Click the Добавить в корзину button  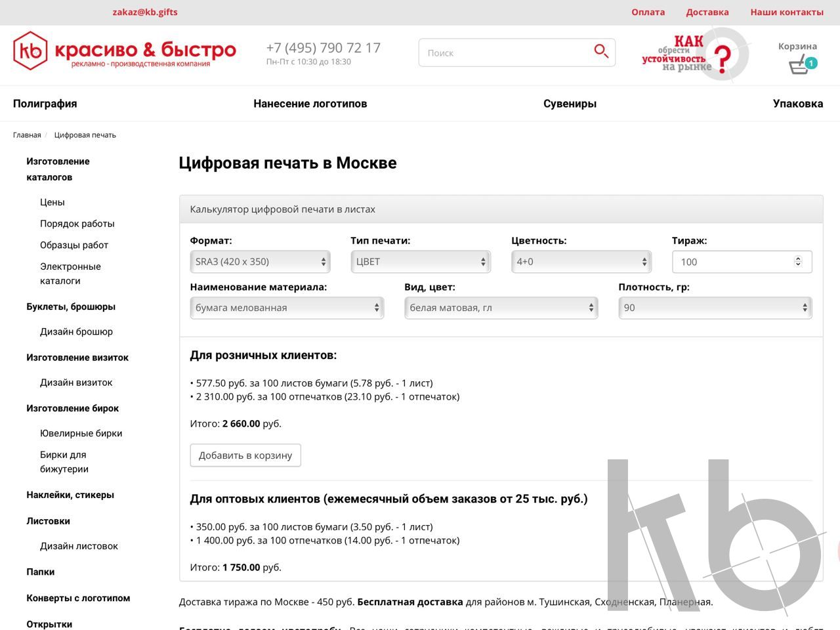click(x=245, y=455)
